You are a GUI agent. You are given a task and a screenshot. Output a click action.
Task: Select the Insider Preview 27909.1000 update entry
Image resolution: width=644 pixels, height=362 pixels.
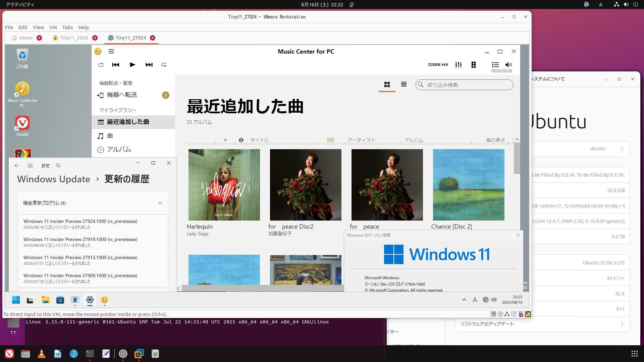click(93, 278)
